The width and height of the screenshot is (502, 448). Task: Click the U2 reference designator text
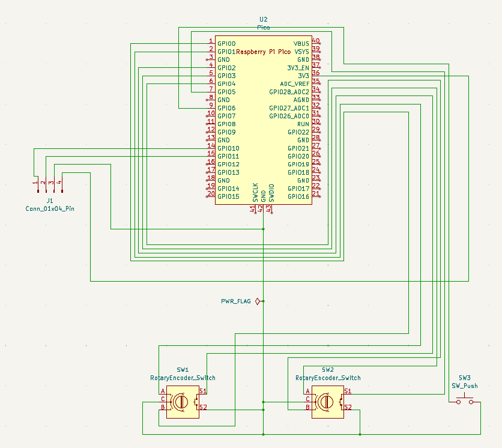(x=263, y=19)
